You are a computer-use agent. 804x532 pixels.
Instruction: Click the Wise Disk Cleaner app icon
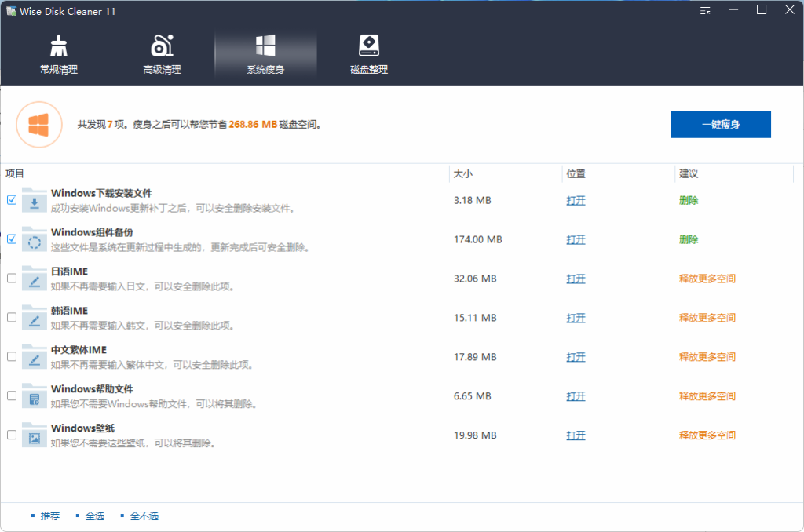[11, 11]
